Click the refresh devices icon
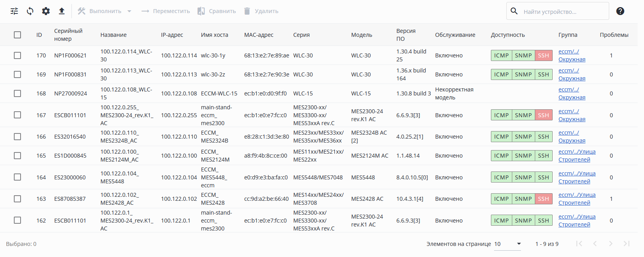The height and width of the screenshot is (257, 644). point(30,11)
